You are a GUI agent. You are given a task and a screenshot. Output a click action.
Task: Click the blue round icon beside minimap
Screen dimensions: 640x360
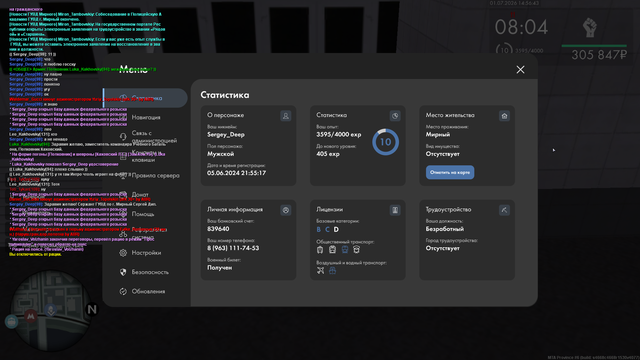pos(11,322)
